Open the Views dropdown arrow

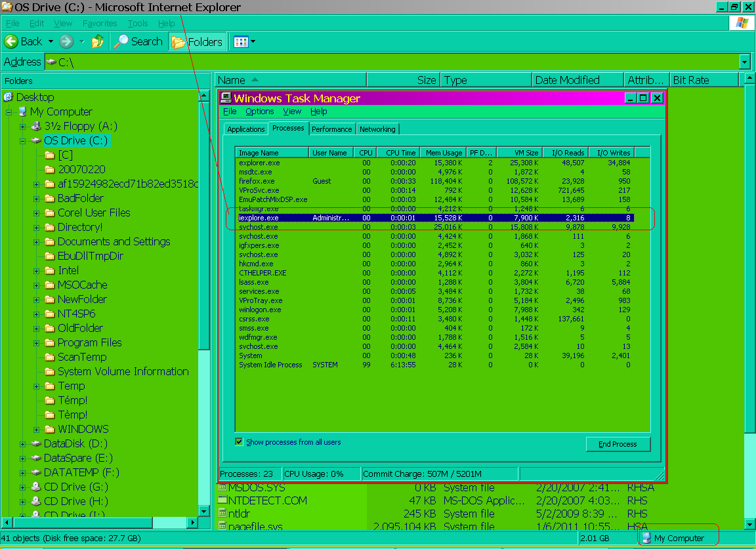click(253, 42)
